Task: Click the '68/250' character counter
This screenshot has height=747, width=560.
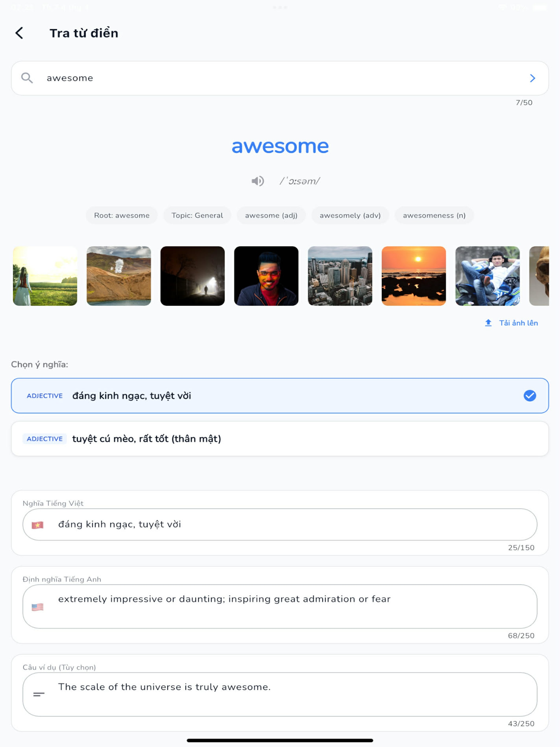Action: 521,635
